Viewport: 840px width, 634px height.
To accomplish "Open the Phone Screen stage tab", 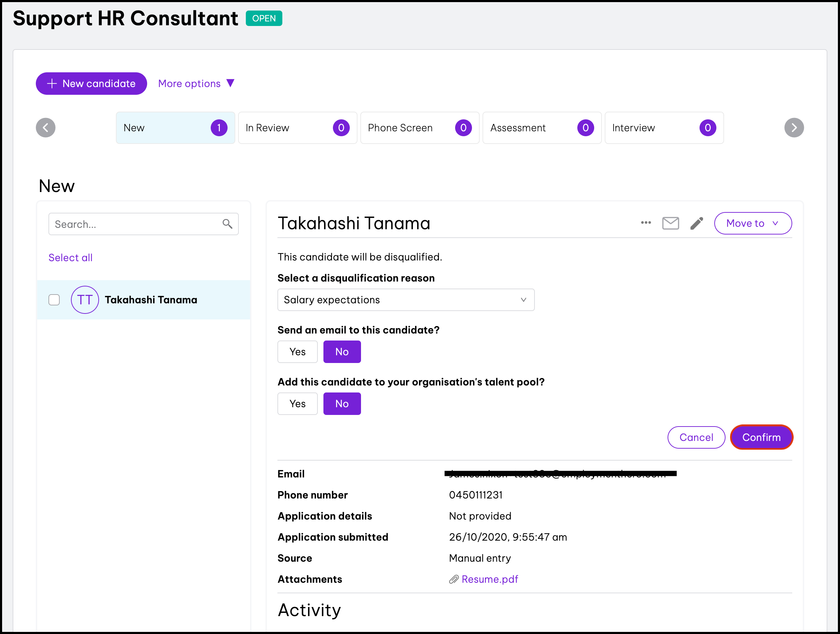I will [x=419, y=128].
